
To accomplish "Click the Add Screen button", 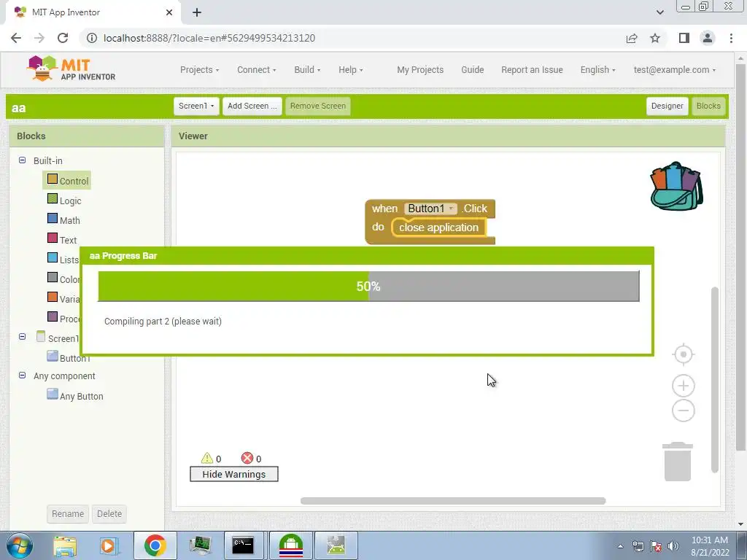I will coord(252,106).
